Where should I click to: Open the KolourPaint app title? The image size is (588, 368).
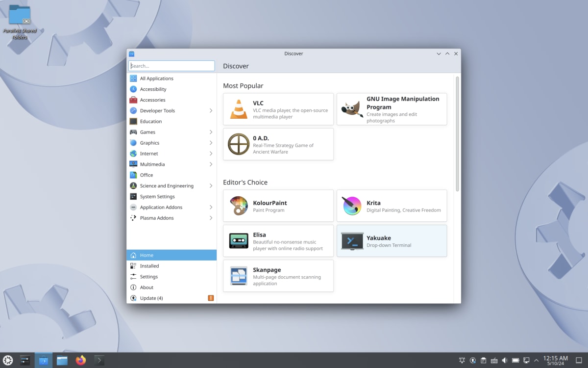tap(270, 203)
